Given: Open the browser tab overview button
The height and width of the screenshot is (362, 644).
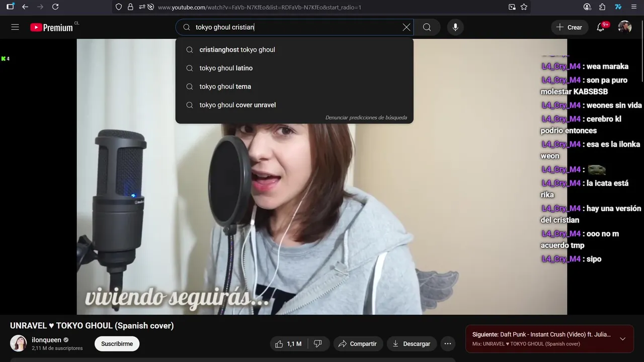Looking at the screenshot, I should [x=10, y=7].
